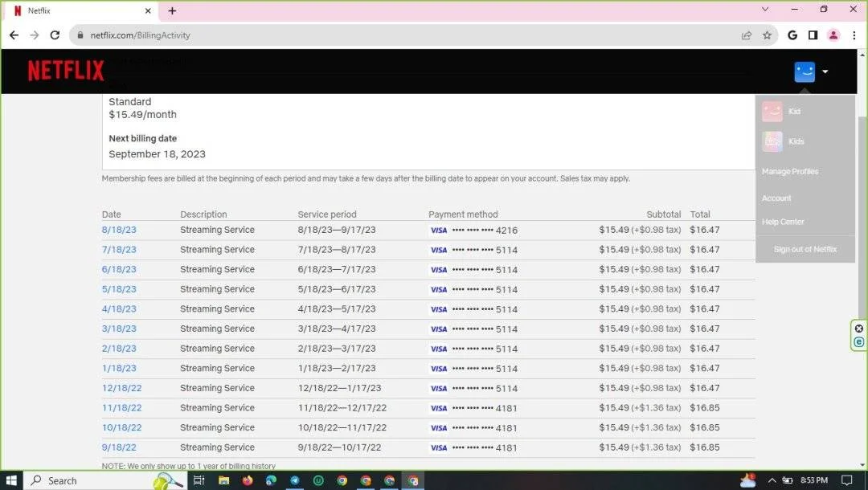Click card ending 4216
868x490 pixels.
click(474, 230)
